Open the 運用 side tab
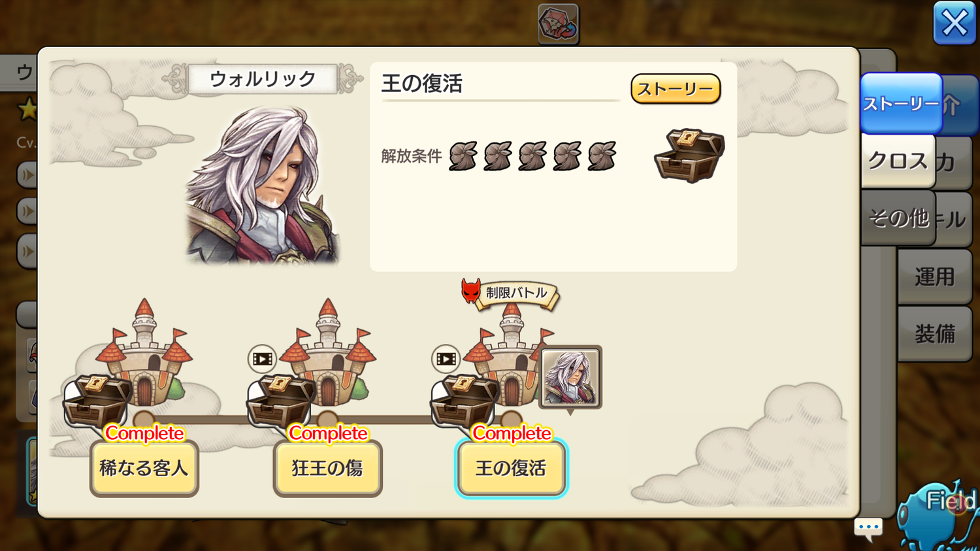The image size is (980, 551). coord(934,277)
